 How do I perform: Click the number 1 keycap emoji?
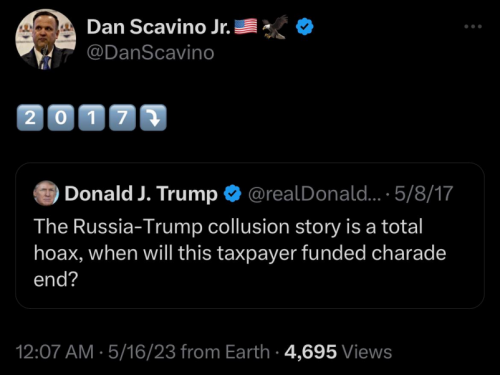[92, 117]
